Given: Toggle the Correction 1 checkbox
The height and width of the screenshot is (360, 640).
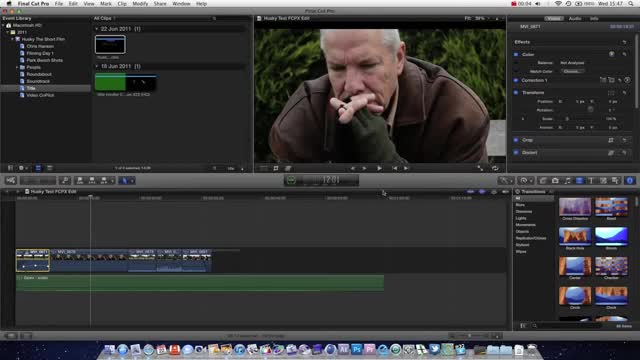Looking at the screenshot, I should pyautogui.click(x=516, y=80).
